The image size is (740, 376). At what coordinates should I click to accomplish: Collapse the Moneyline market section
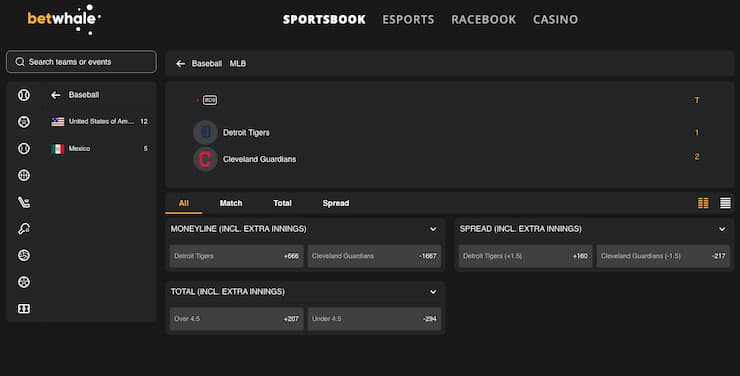(433, 229)
